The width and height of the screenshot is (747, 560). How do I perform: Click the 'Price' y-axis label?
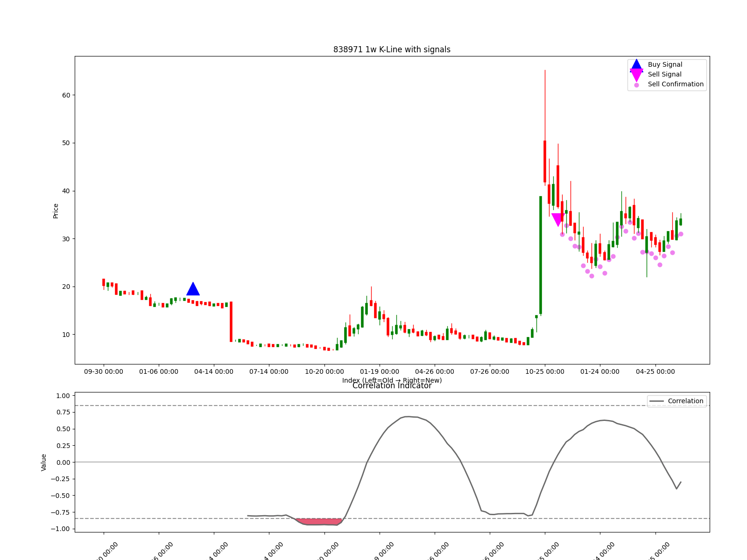click(x=56, y=210)
